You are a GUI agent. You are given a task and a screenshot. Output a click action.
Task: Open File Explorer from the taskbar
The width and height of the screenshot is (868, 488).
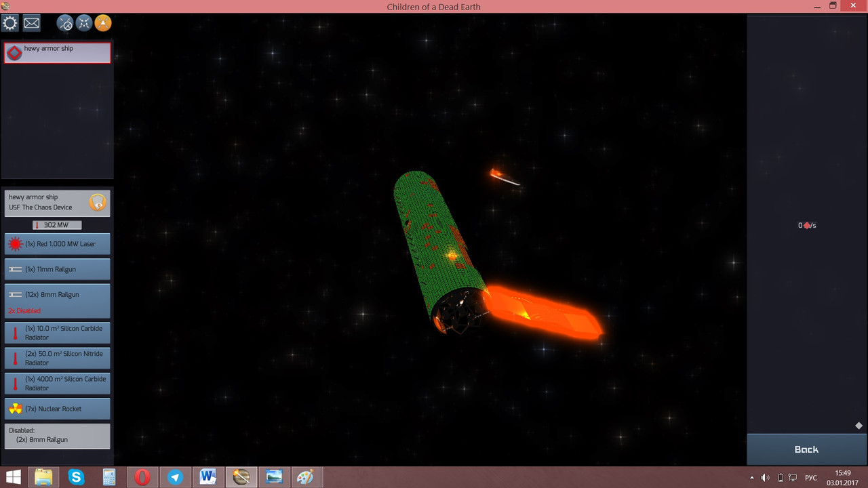click(43, 477)
